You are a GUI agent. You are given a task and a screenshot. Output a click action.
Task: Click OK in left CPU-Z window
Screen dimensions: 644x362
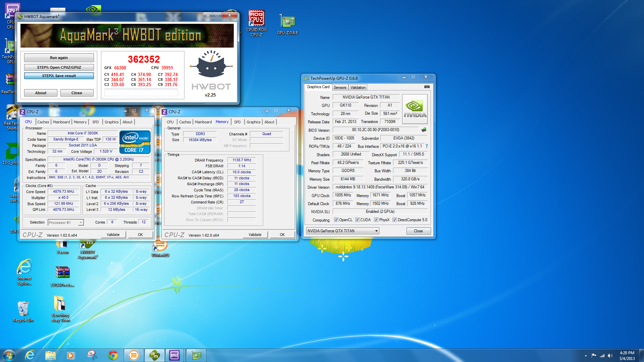[x=140, y=235]
